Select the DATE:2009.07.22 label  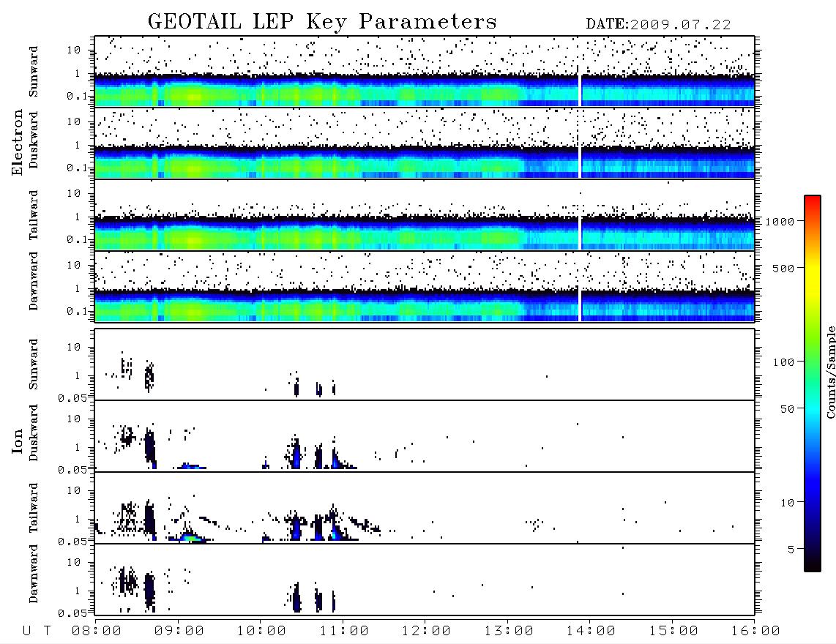[658, 25]
